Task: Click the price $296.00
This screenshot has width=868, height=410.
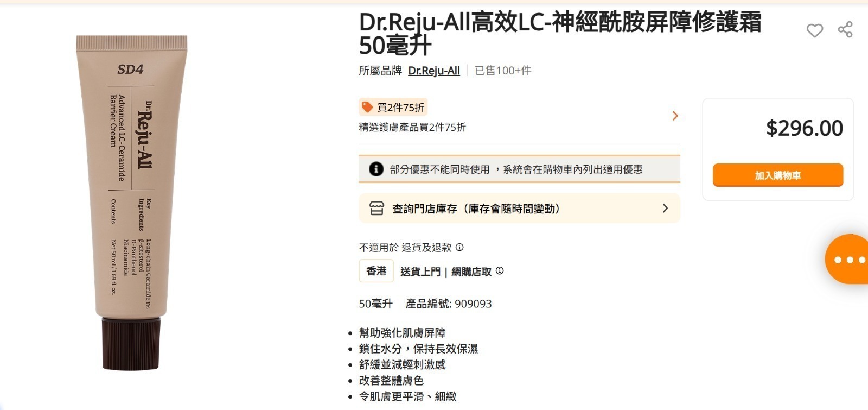Action: click(x=805, y=128)
